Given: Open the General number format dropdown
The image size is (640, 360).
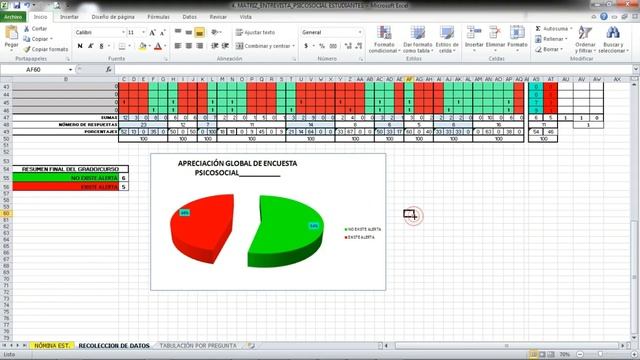Looking at the screenshot, I should click(x=360, y=32).
